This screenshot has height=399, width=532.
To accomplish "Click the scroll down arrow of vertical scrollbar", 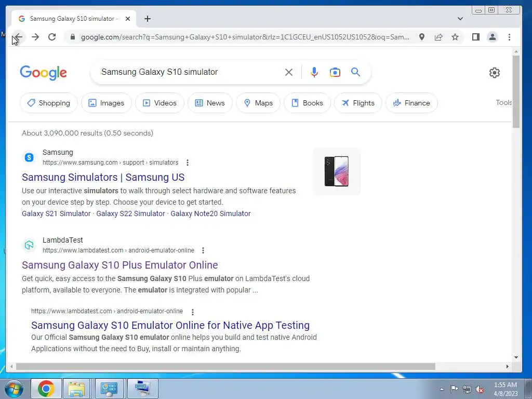I will coord(516,357).
